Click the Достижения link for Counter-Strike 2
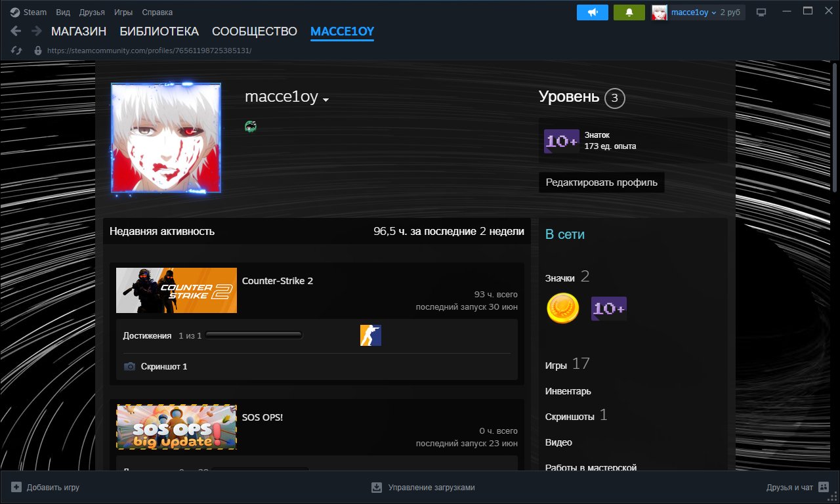This screenshot has width=840, height=504. coord(148,335)
